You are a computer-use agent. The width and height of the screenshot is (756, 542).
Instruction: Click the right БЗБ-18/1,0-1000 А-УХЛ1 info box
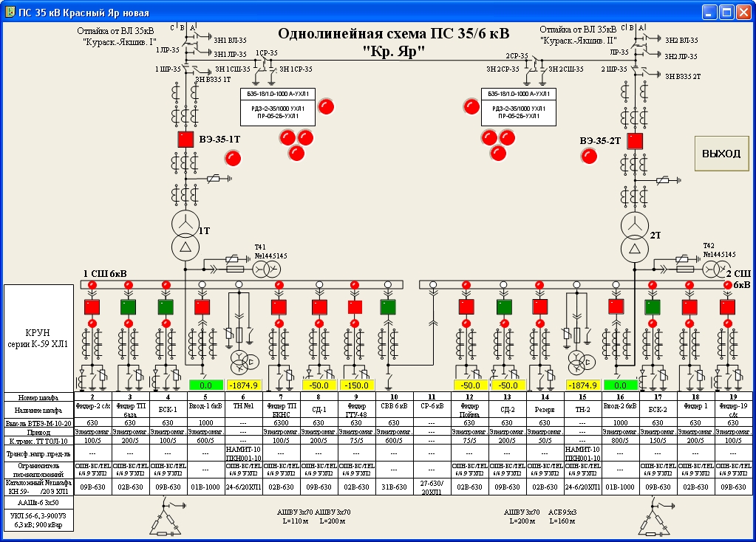518,107
